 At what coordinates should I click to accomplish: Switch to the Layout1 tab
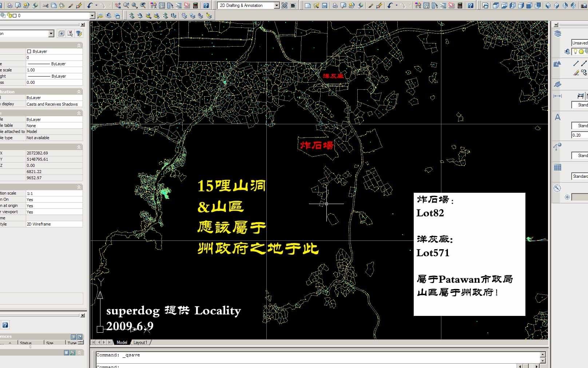tap(140, 342)
